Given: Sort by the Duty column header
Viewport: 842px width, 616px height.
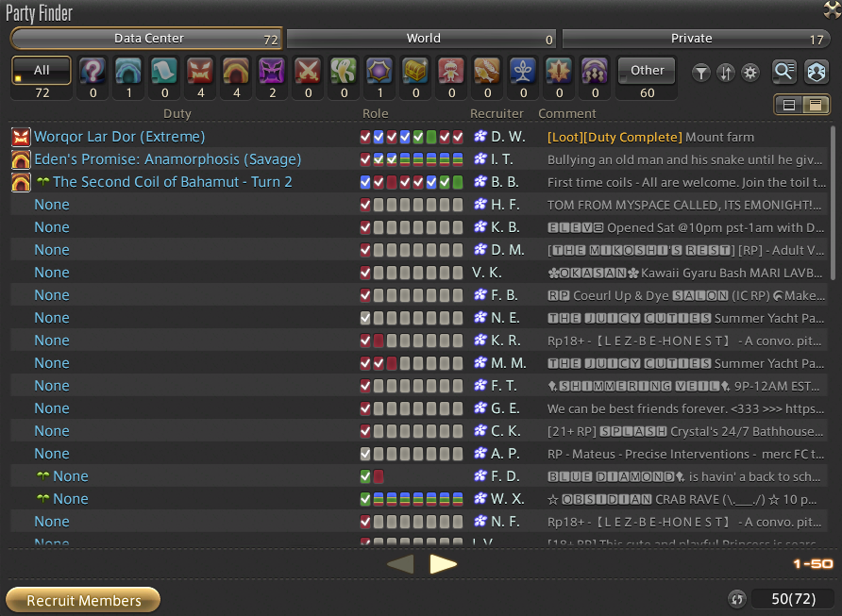Looking at the screenshot, I should pos(177,114).
